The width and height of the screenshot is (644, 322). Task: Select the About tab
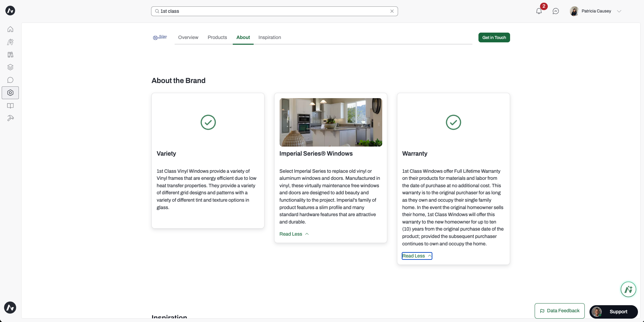[x=243, y=37]
